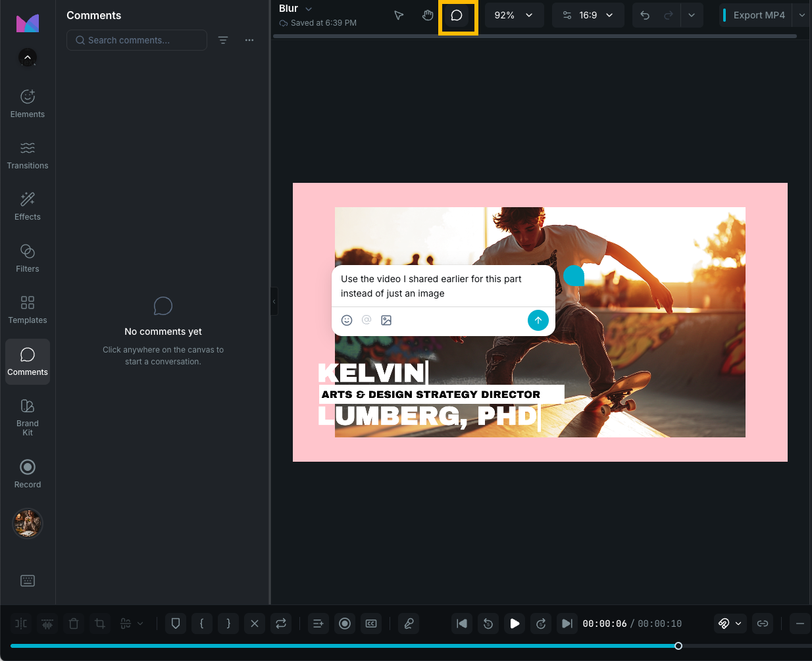Open comments more options menu
The height and width of the screenshot is (661, 812).
tap(249, 40)
